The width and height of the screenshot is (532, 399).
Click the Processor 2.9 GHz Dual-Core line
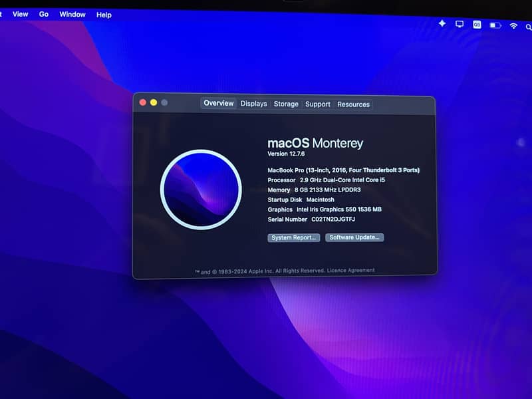point(326,180)
